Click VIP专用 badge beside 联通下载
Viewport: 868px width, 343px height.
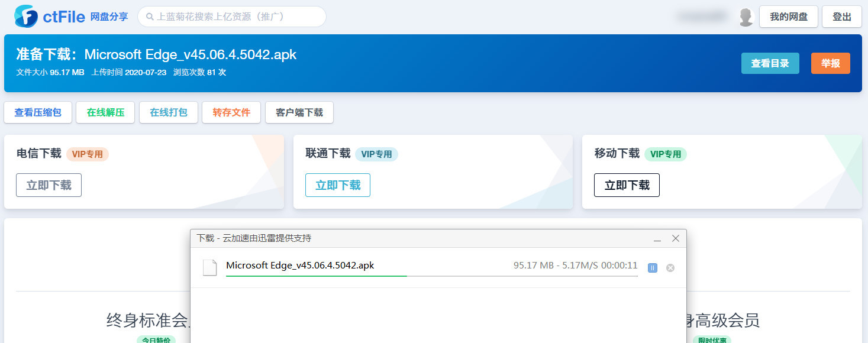point(376,154)
